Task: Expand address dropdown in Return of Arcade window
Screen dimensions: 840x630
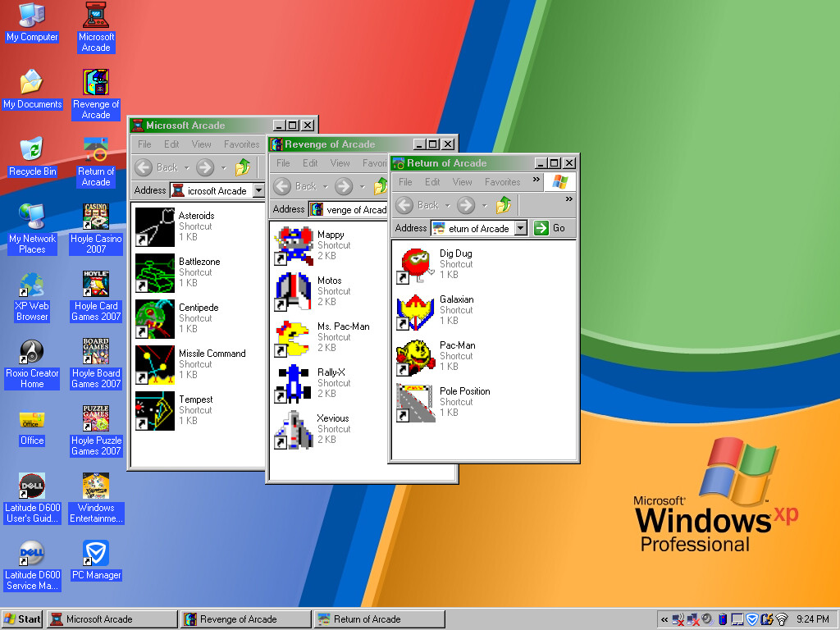Action: (x=521, y=228)
